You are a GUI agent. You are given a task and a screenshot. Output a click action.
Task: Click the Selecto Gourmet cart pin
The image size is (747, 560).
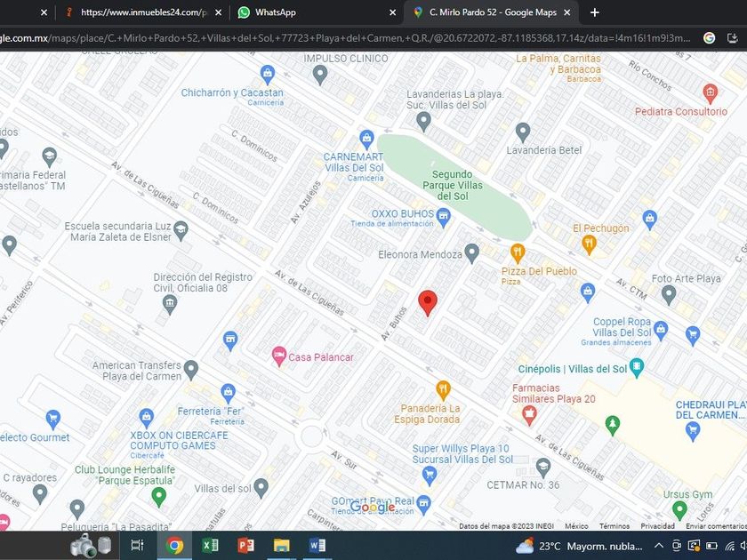pyautogui.click(x=52, y=421)
